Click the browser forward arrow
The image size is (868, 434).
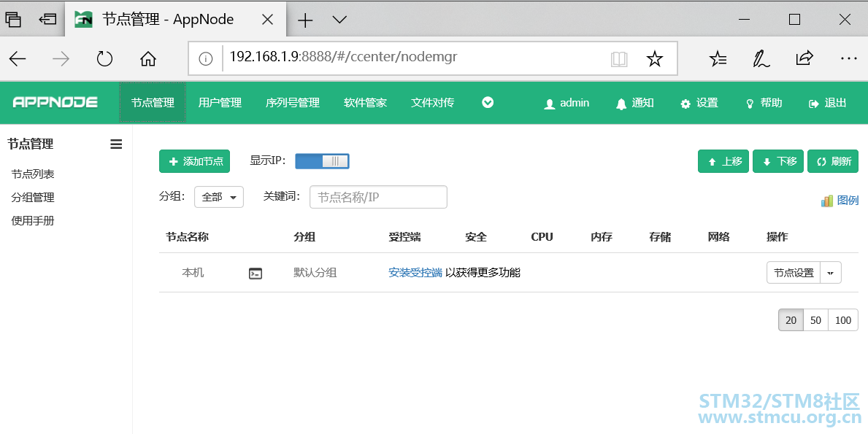(61, 58)
